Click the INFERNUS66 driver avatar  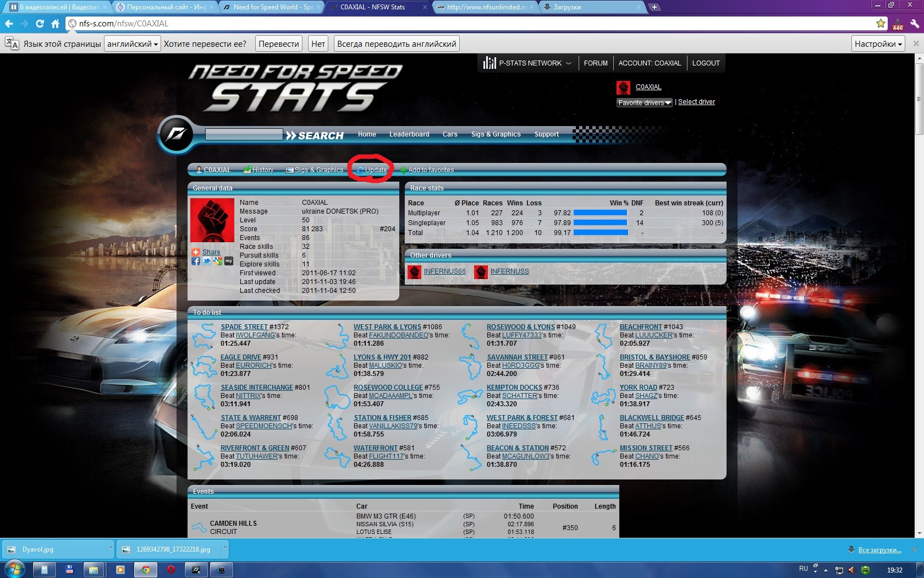tap(415, 271)
